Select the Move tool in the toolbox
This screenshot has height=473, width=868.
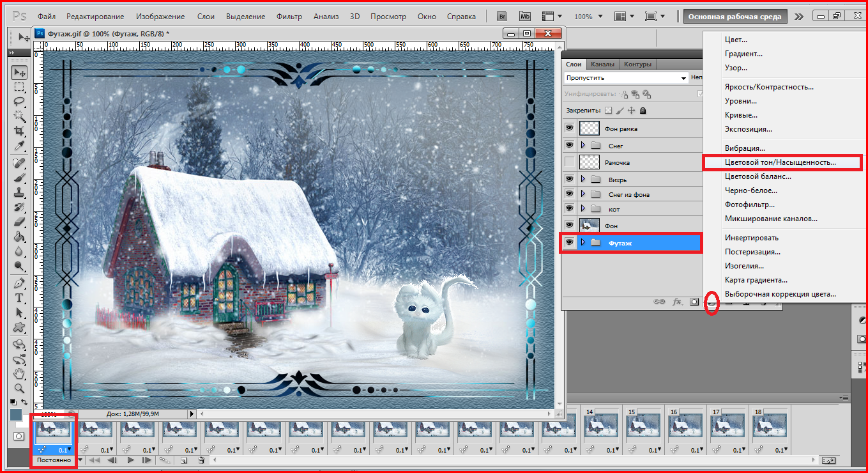click(x=20, y=72)
